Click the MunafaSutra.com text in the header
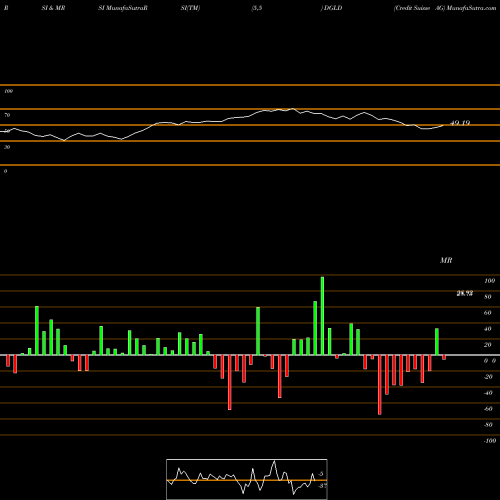500x500 pixels. point(471,8)
